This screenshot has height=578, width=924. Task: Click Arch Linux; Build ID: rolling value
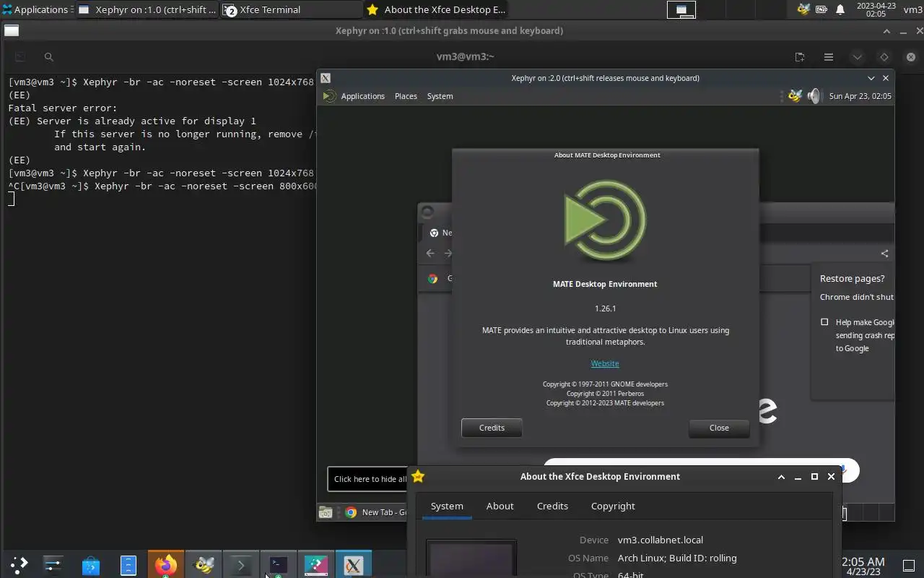tap(677, 558)
